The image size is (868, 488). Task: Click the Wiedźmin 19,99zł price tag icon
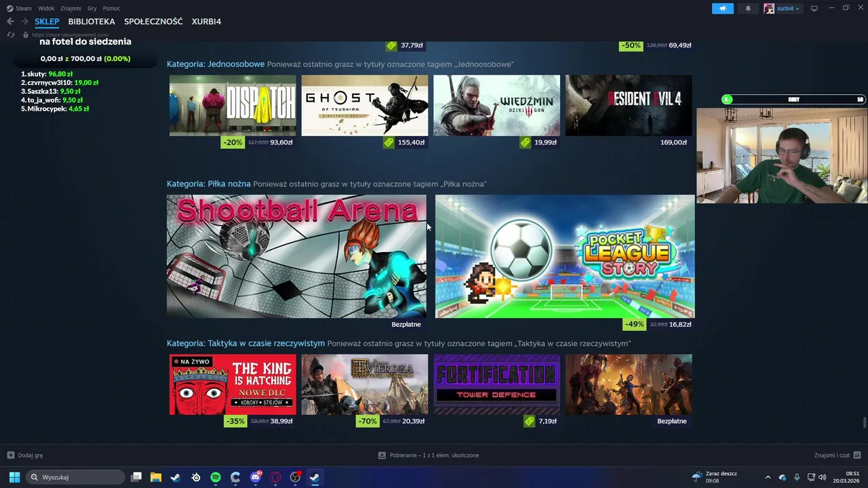click(x=526, y=142)
